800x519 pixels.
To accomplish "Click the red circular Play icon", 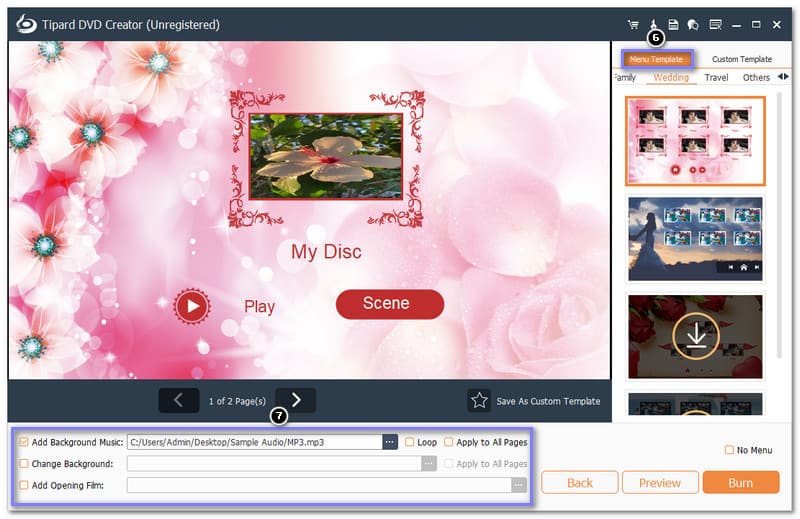I will [192, 306].
